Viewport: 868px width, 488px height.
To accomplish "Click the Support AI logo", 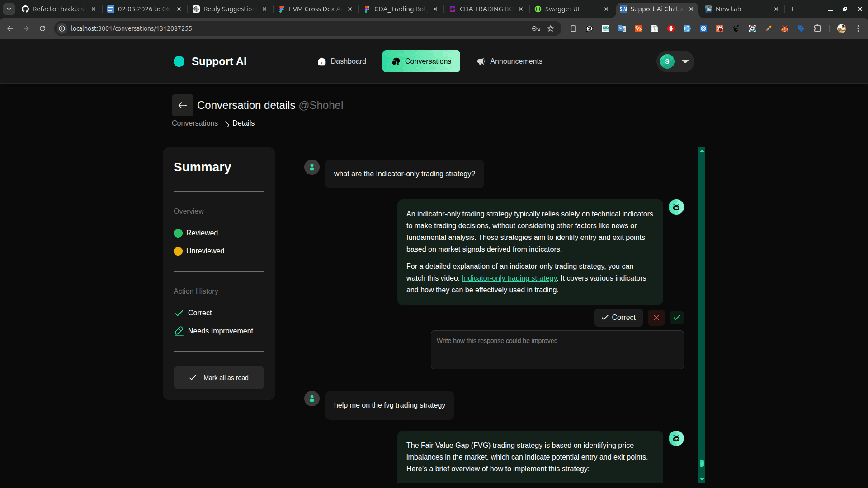I will tap(210, 61).
